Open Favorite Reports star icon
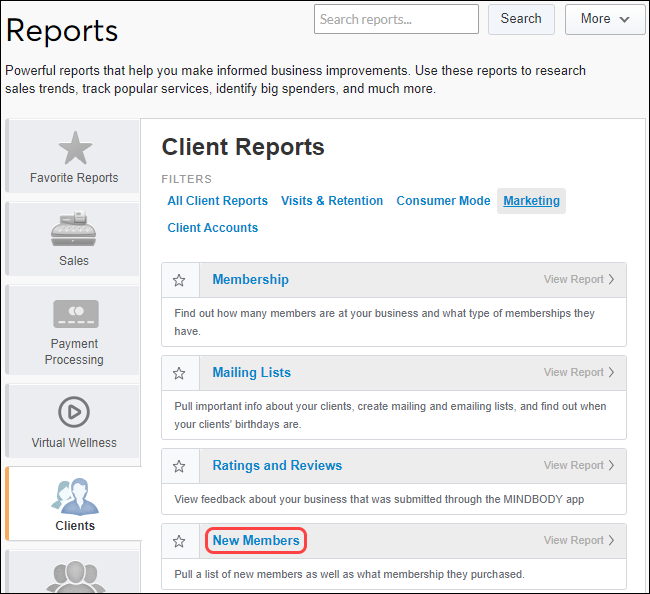Viewport: 650px width, 594px height. 74,148
